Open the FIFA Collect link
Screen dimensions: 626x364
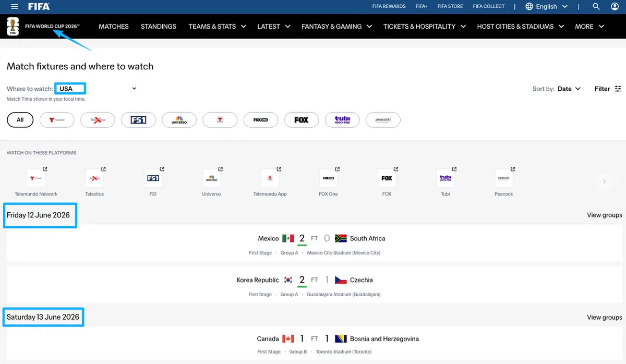click(489, 7)
